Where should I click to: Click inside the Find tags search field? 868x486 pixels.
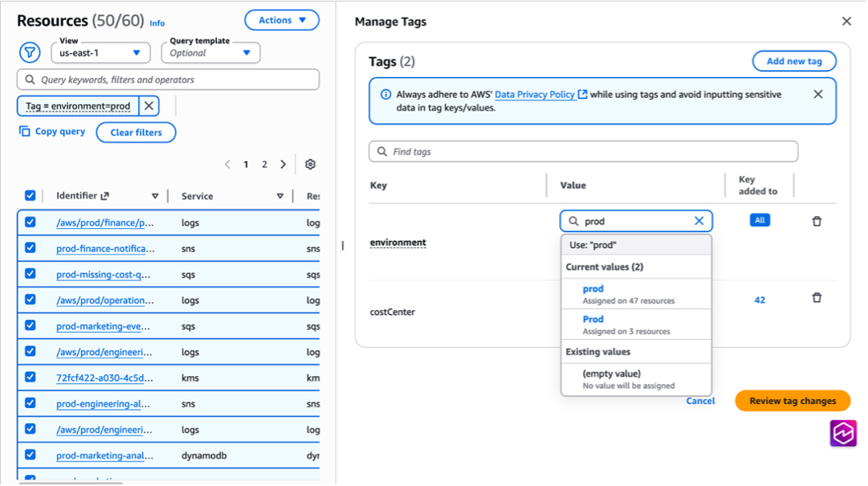[584, 151]
